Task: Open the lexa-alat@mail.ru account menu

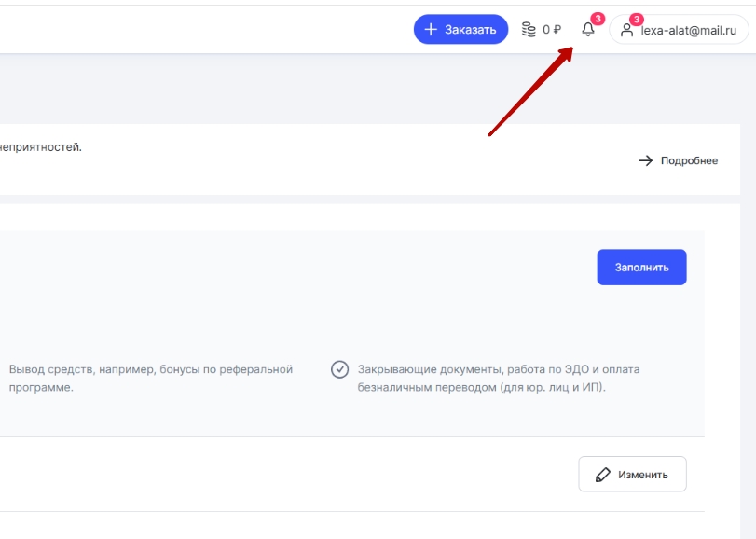Action: (688, 30)
